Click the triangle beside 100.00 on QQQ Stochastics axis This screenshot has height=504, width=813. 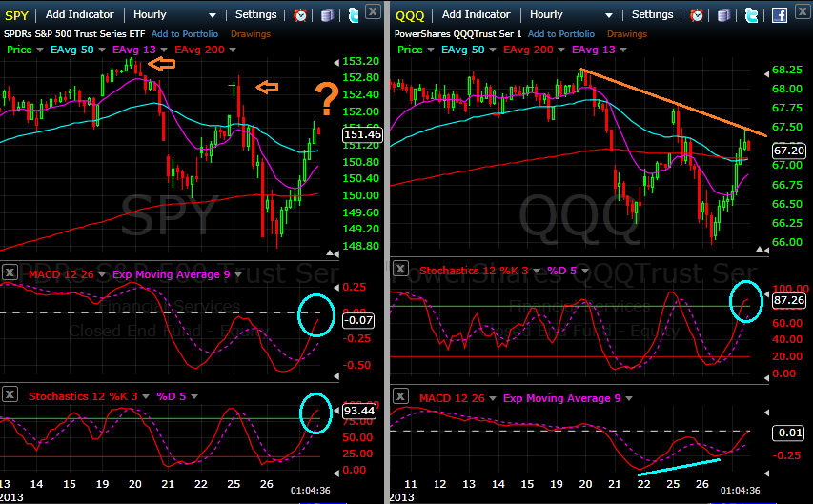pyautogui.click(x=766, y=293)
